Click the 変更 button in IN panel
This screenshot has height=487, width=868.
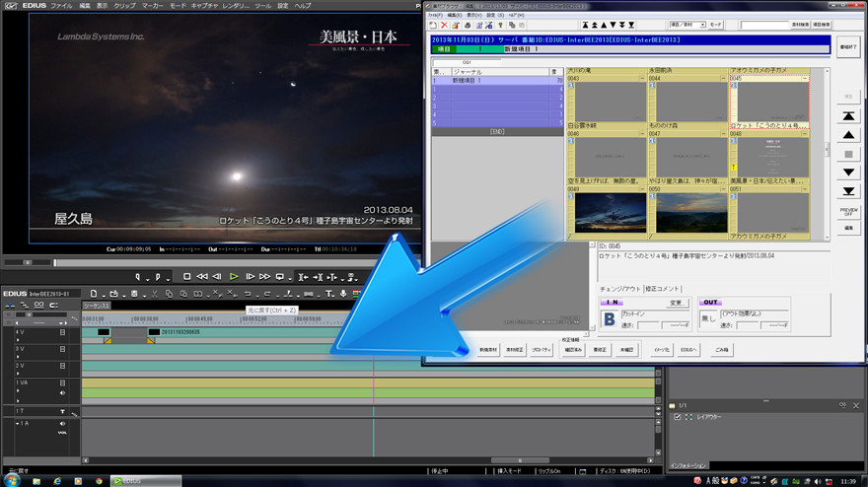[x=676, y=303]
